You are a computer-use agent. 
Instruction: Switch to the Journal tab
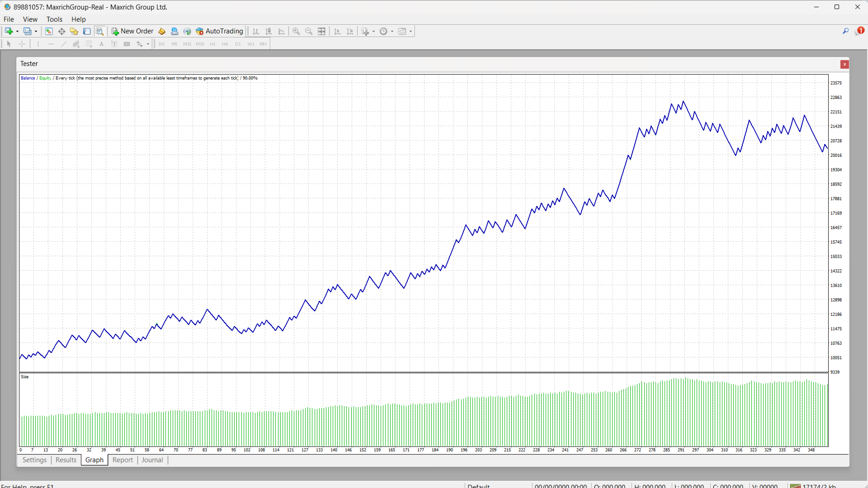point(152,460)
